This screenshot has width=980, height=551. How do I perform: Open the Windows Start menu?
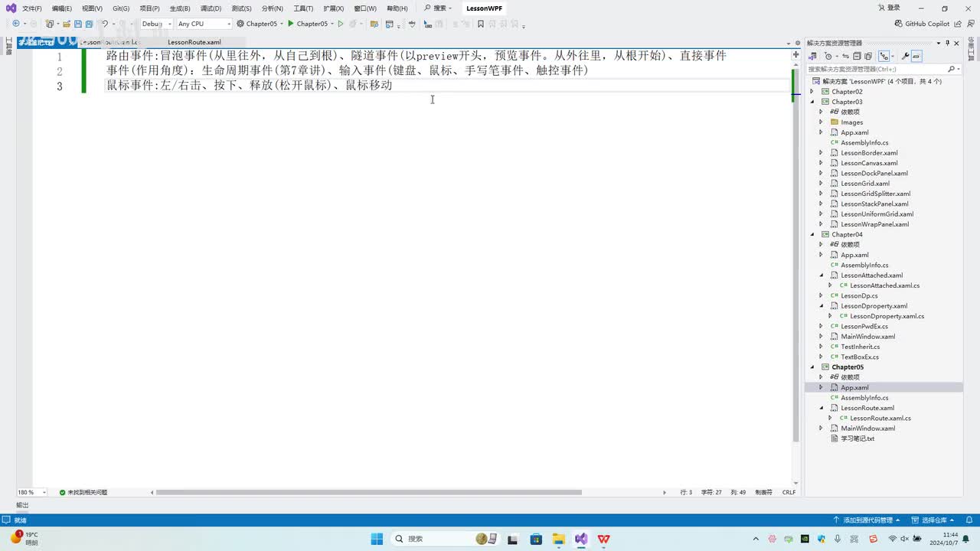tap(377, 539)
